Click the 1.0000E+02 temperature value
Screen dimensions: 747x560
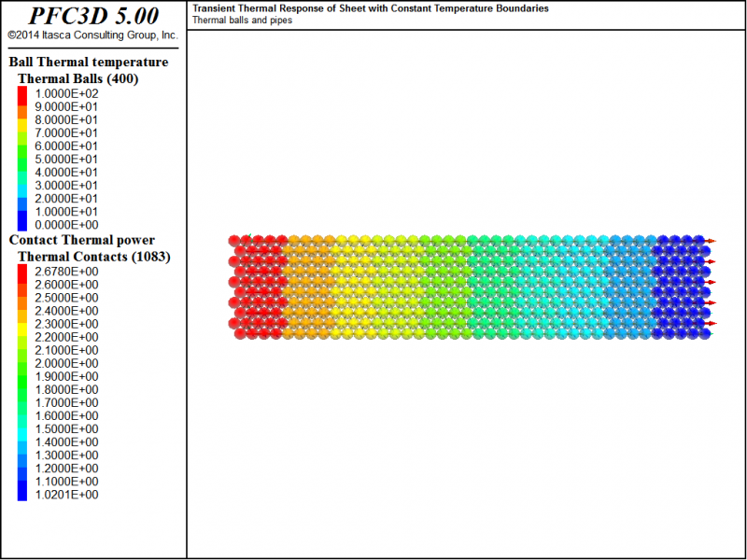pos(66,93)
